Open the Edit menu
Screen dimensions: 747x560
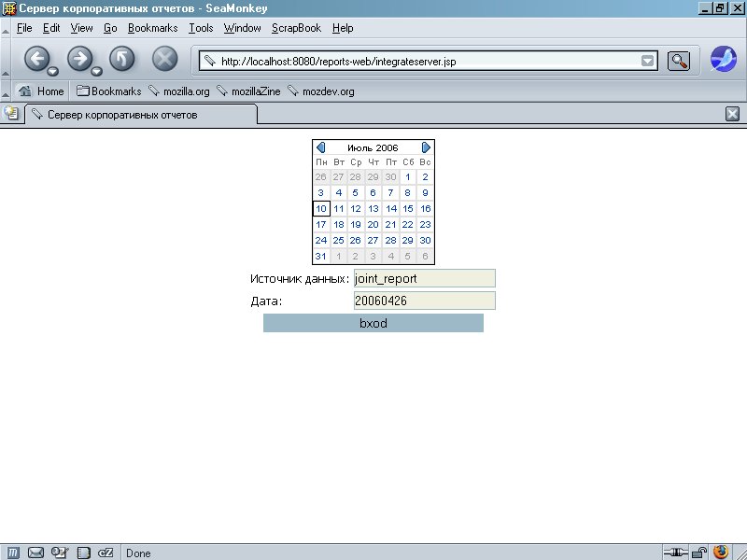(51, 28)
